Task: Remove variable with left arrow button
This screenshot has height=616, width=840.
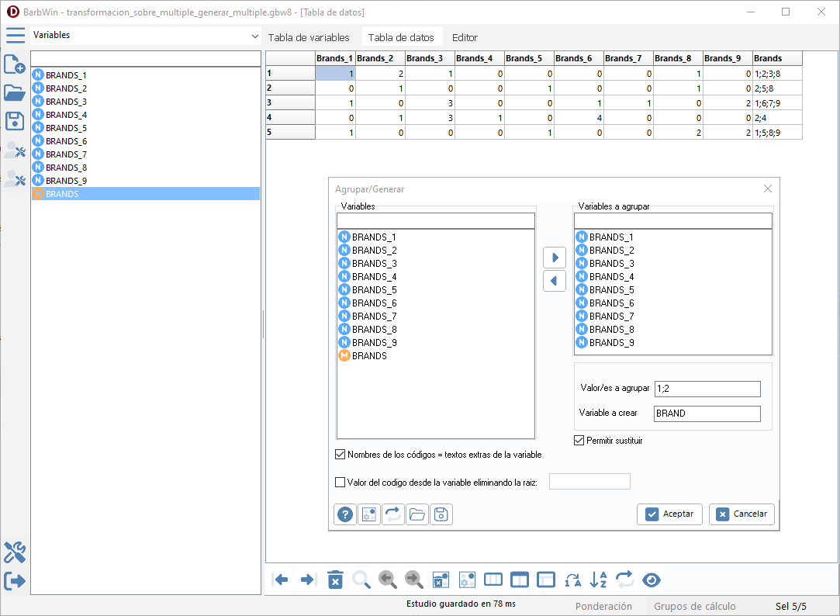Action: point(554,282)
